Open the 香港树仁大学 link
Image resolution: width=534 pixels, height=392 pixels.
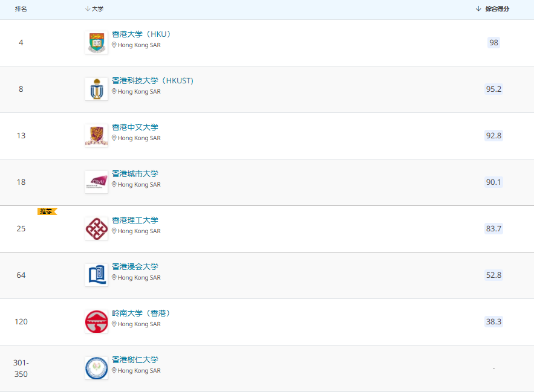135,360
